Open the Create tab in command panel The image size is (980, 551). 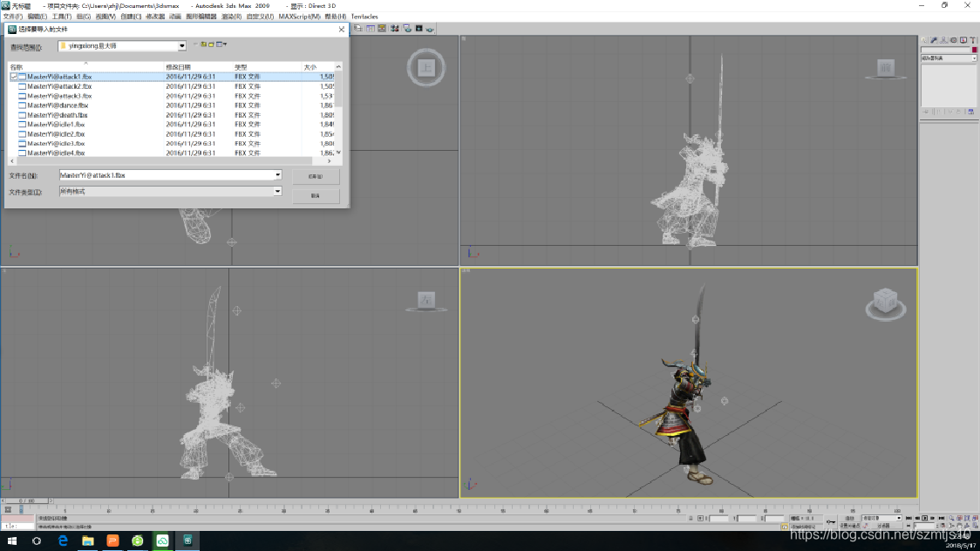click(923, 39)
